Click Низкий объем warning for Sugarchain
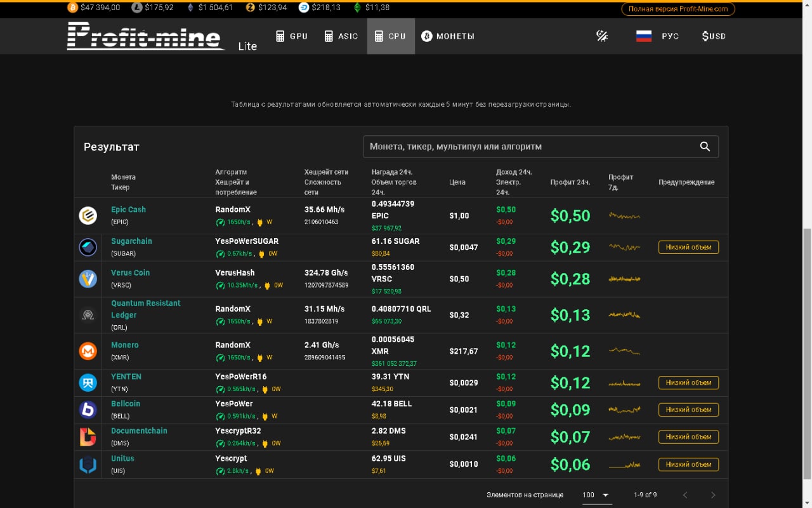 688,248
